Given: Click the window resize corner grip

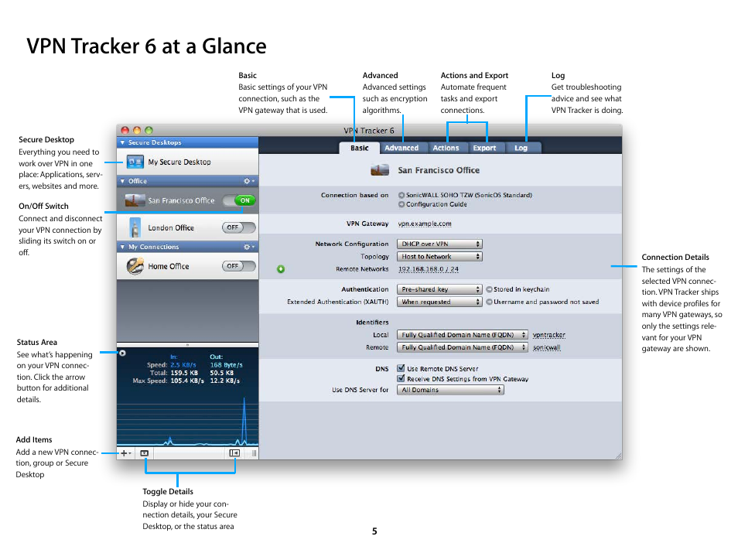Looking at the screenshot, I should point(618,456).
